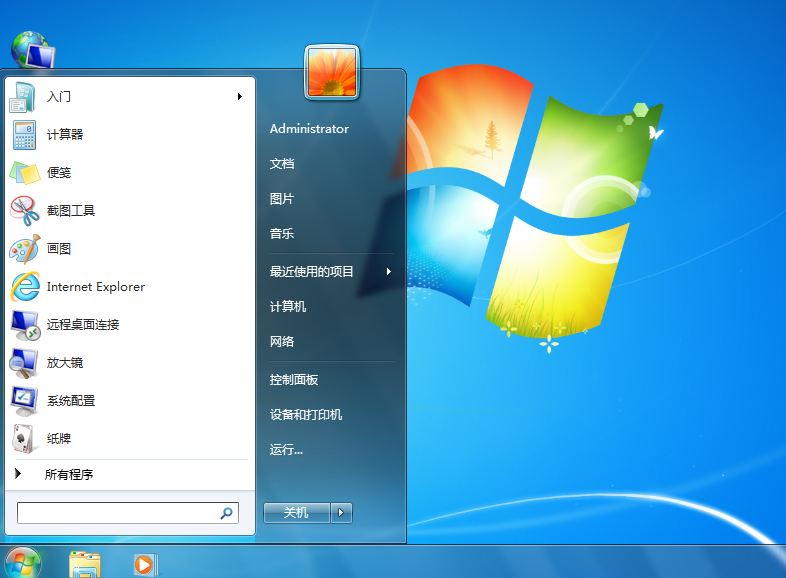
Task: Expand the 入门 submenu arrow
Action: click(x=240, y=97)
